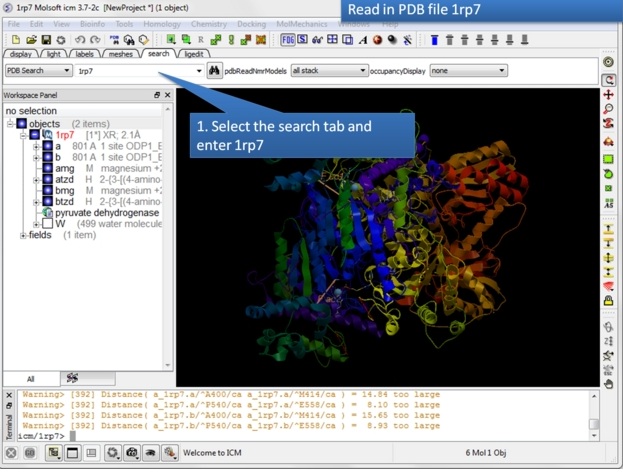Click the FOG toggle icon in toolbar
The width and height of the screenshot is (623, 476).
point(288,40)
